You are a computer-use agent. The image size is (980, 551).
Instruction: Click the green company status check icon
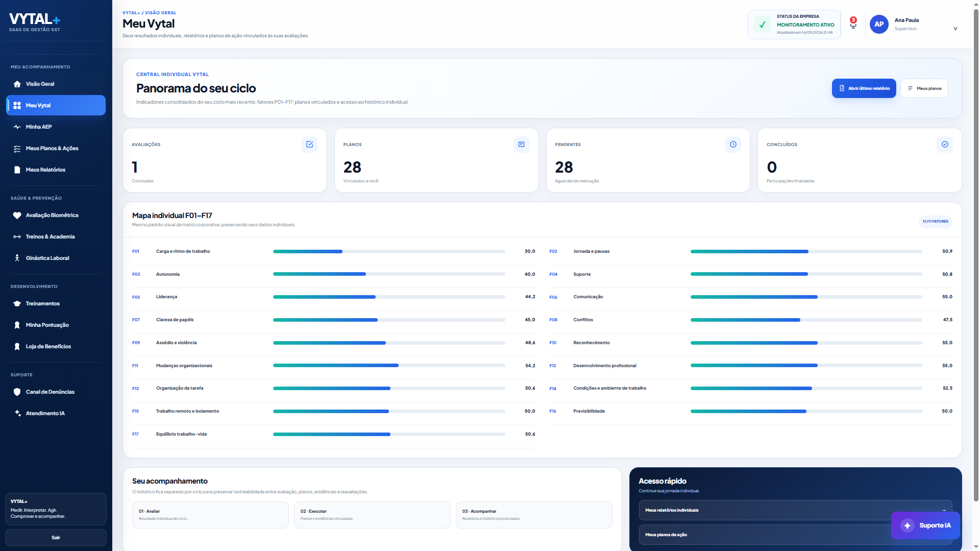[762, 24]
